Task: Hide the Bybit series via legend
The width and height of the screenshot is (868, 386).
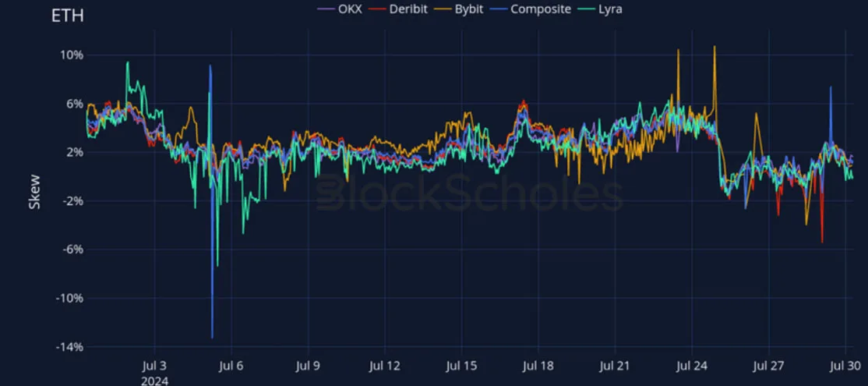Action: 460,9
